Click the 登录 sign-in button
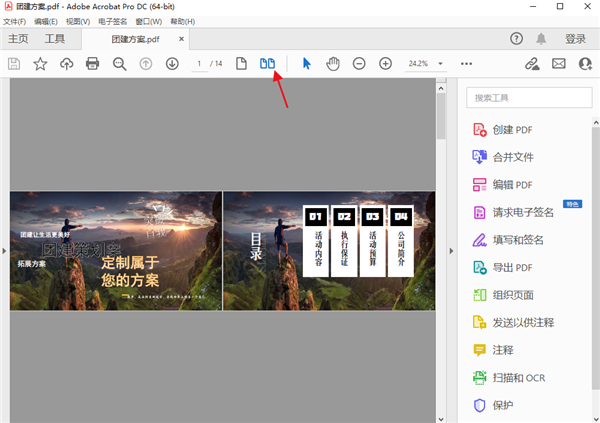This screenshot has height=423, width=600. [575, 39]
